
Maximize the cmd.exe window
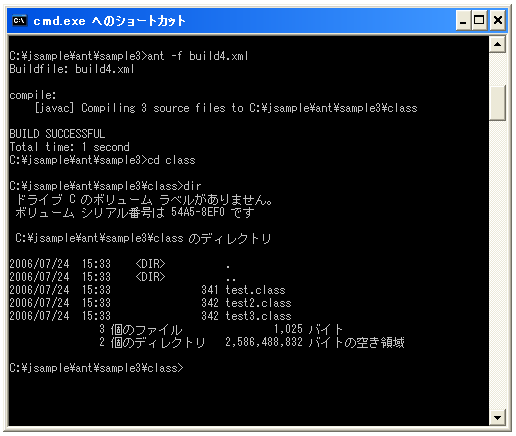[479, 21]
